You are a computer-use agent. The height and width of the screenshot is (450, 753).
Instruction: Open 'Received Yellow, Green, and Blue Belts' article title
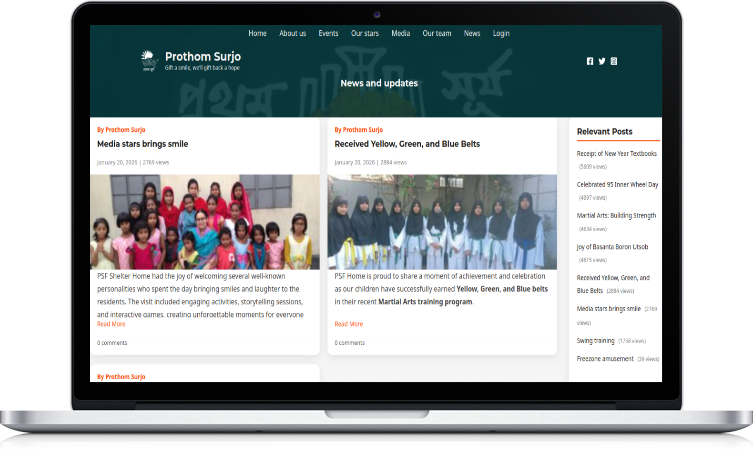407,144
